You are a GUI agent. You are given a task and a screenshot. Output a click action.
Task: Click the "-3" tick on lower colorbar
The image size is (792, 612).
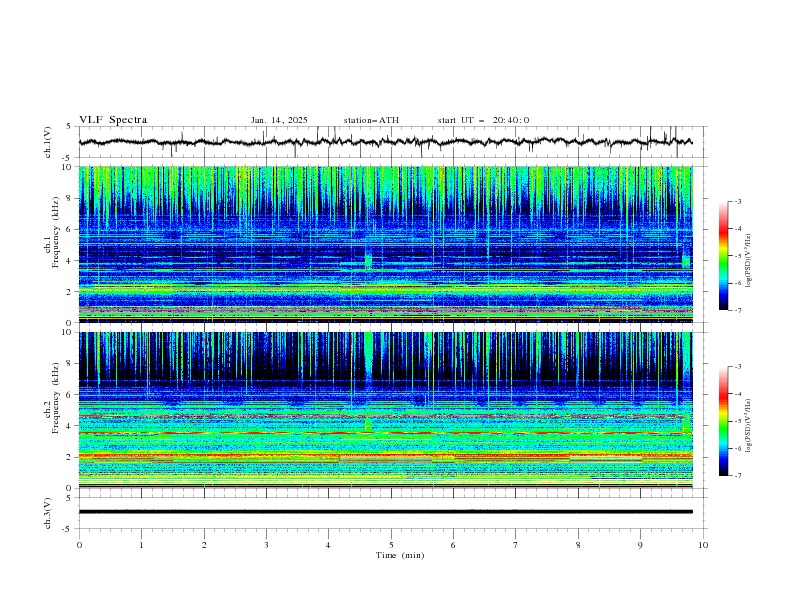737,367
